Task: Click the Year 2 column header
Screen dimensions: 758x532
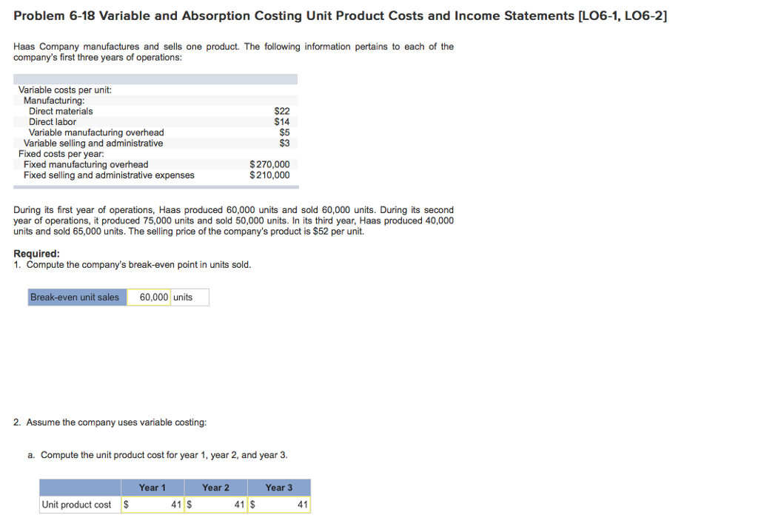Action: tap(215, 487)
